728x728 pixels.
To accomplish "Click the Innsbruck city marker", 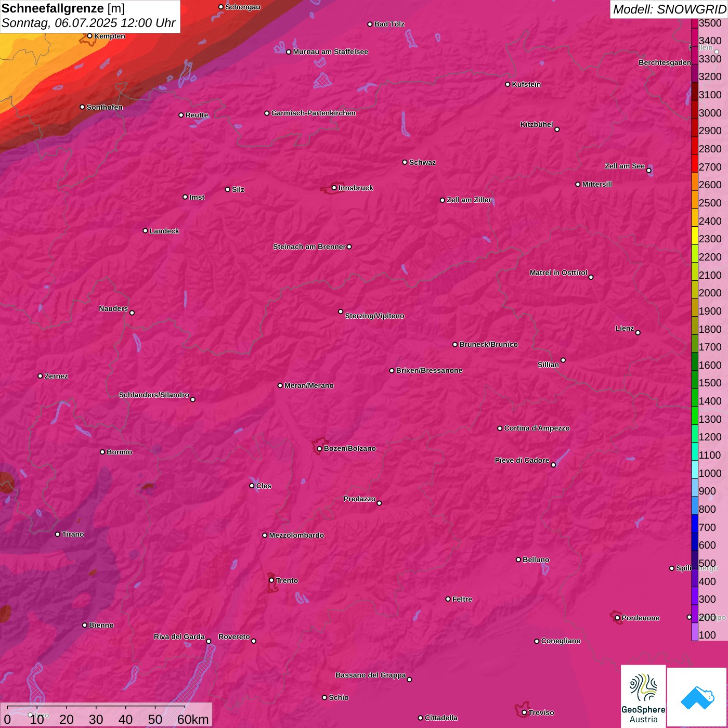I will click(334, 188).
